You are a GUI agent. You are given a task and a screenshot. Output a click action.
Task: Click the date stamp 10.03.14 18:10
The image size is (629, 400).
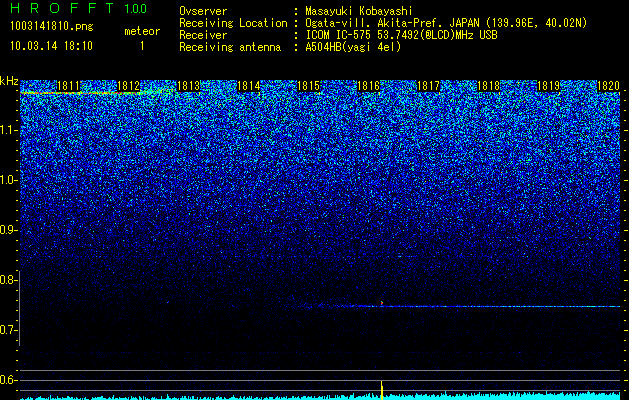pyautogui.click(x=51, y=46)
